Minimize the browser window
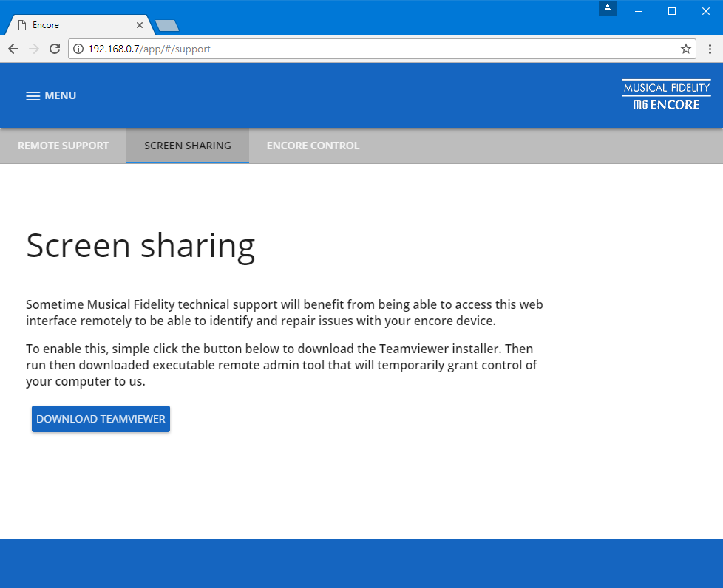The image size is (723, 588). coord(638,10)
